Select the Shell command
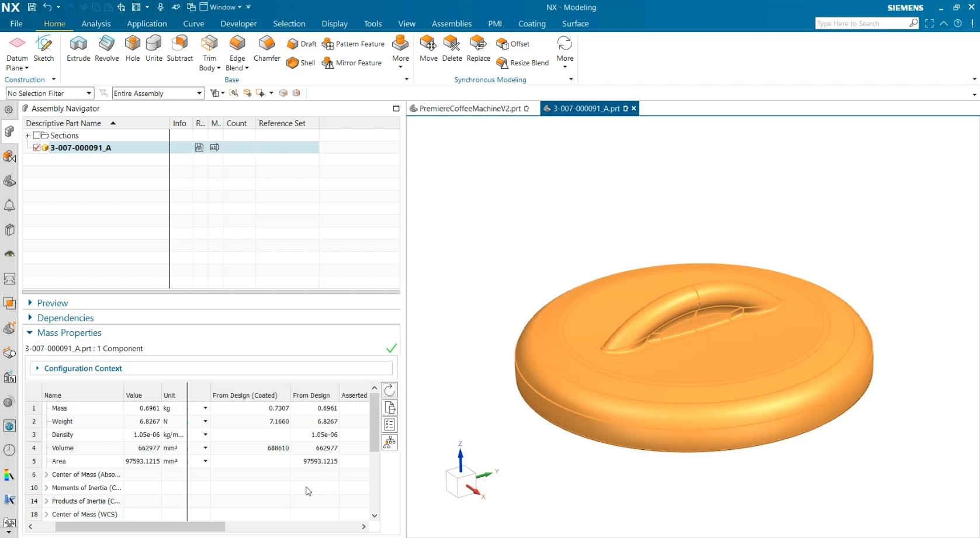The image size is (980, 538). click(x=301, y=63)
